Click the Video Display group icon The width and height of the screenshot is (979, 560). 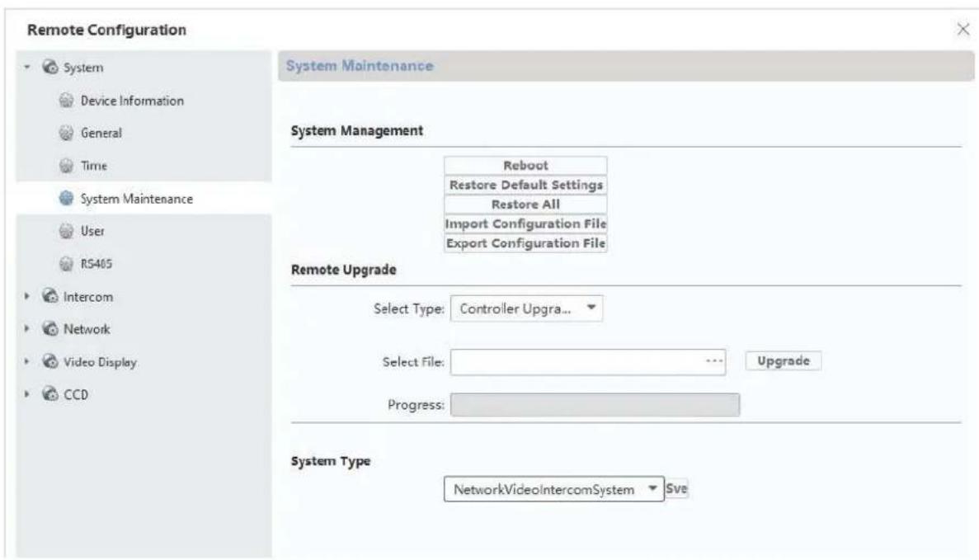tap(50, 361)
